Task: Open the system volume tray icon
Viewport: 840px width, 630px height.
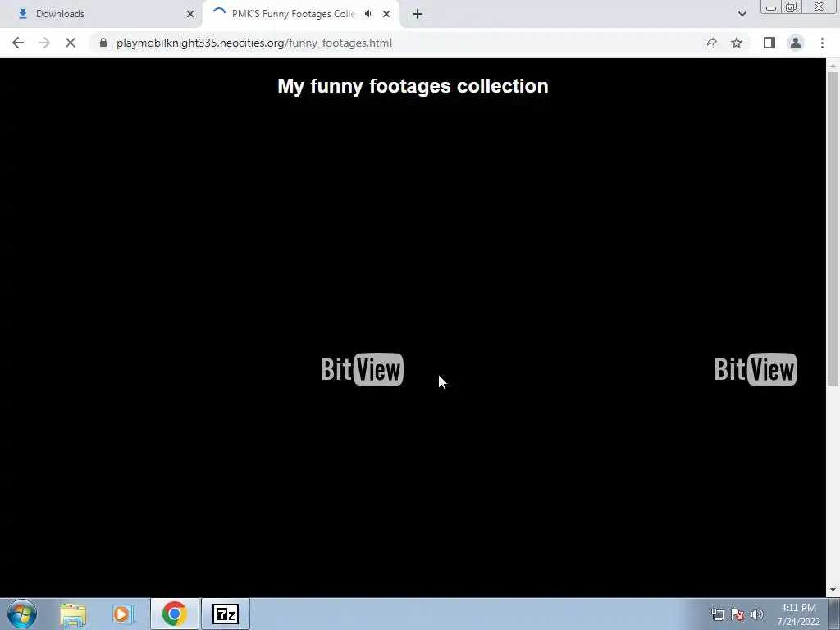Action: coord(757,614)
